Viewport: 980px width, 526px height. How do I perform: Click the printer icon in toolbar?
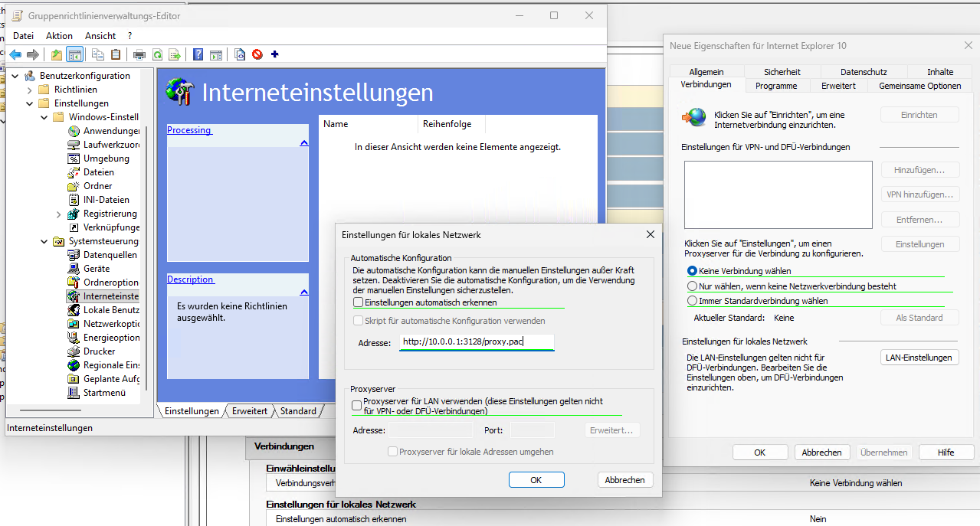[139, 54]
